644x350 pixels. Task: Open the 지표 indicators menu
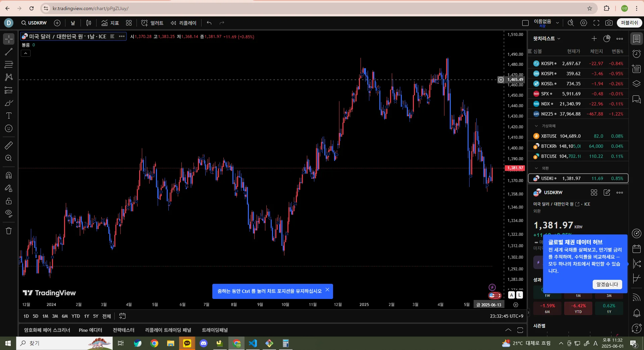110,23
